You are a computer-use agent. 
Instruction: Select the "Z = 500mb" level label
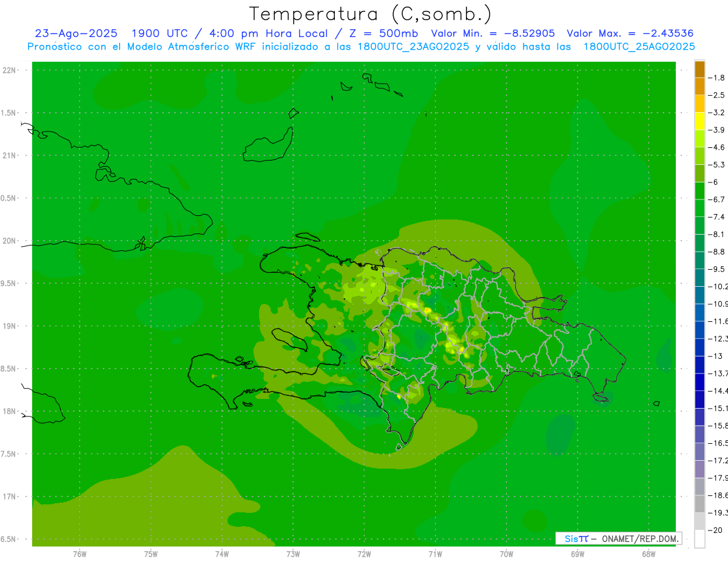tap(381, 33)
